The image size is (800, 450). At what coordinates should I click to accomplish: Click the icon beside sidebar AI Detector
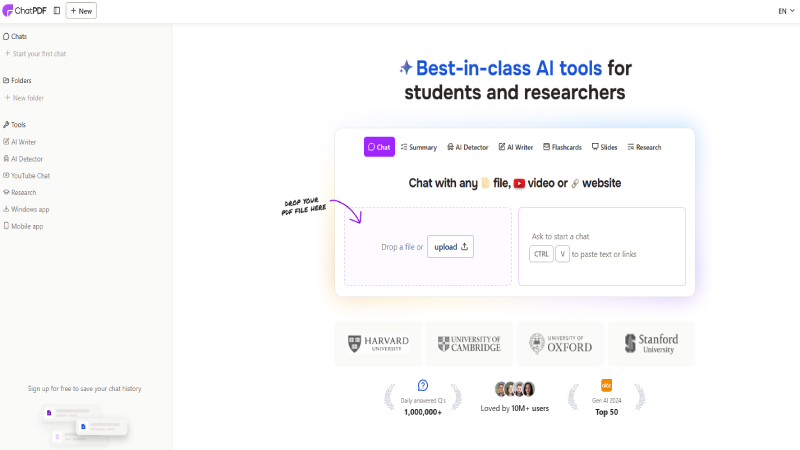[x=6, y=158]
